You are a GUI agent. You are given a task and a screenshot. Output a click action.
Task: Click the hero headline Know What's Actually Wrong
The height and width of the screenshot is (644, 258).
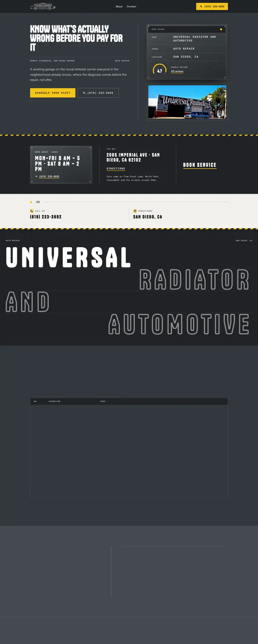click(76, 38)
